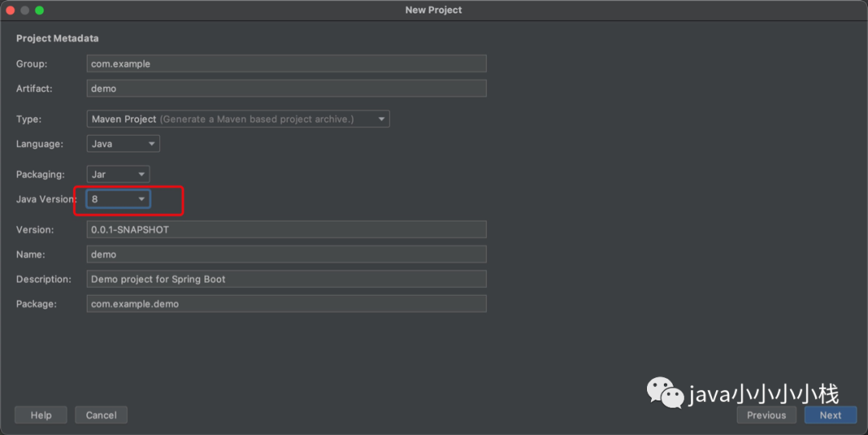Click the New Project title bar
The image size is (868, 435).
pyautogui.click(x=433, y=10)
